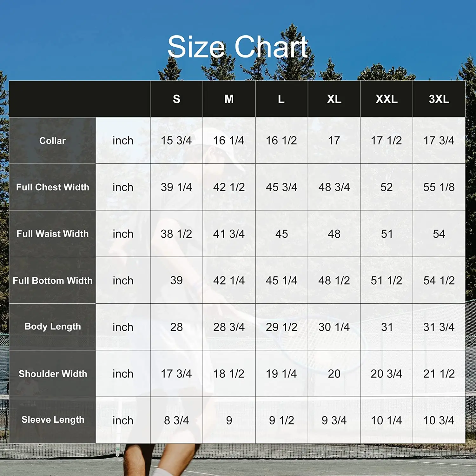Click Collar value 16 1/4 for size M
The height and width of the screenshot is (476, 476).
pyautogui.click(x=229, y=141)
